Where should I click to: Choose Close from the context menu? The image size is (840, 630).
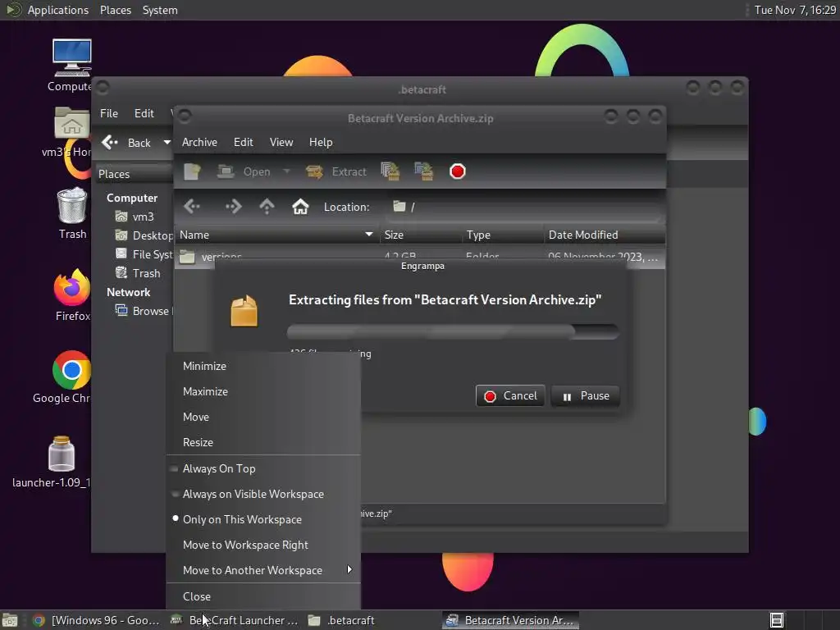[263, 596]
